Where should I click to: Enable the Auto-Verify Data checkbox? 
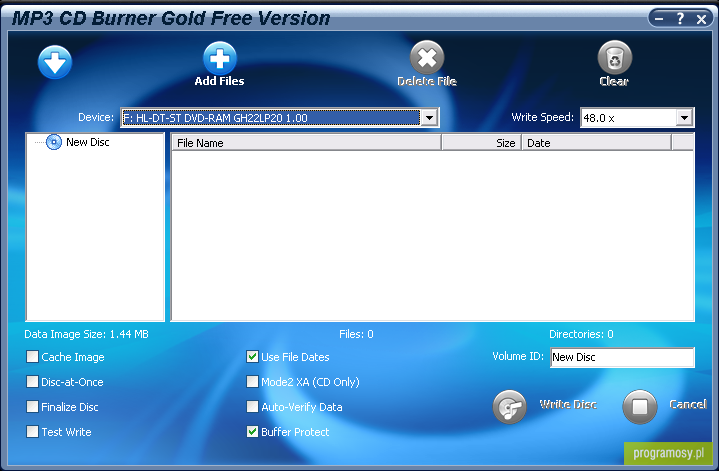(252, 407)
